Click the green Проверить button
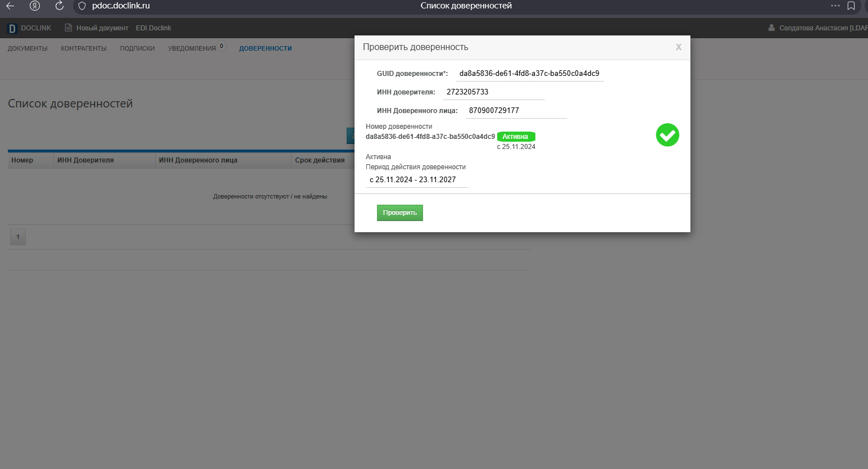868x469 pixels. [400, 213]
